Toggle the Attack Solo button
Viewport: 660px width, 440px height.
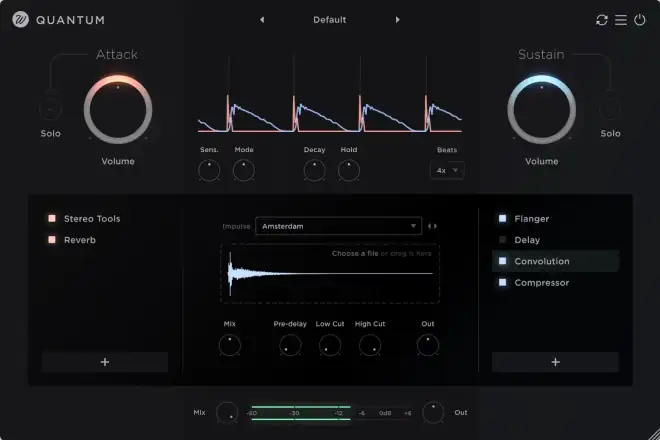50,109
